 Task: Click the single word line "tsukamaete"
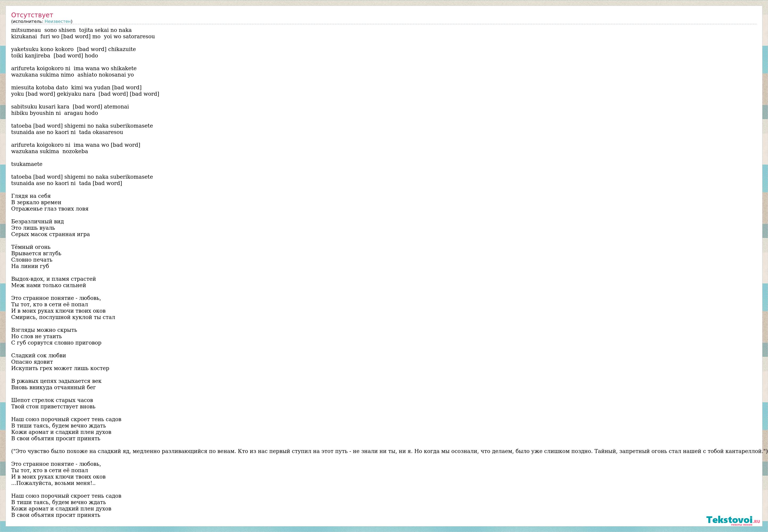pyautogui.click(x=27, y=164)
